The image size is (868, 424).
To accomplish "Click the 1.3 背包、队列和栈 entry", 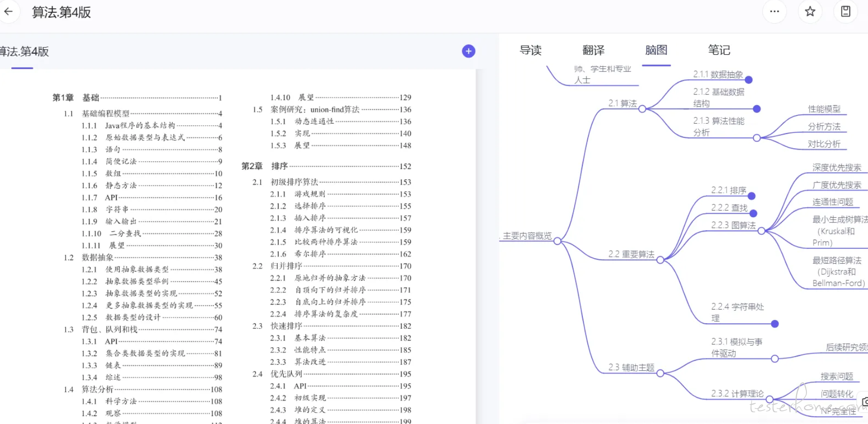I will pos(143,330).
